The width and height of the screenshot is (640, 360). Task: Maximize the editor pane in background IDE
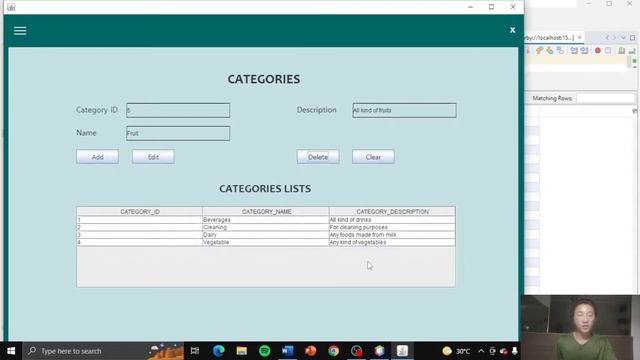[x=632, y=38]
